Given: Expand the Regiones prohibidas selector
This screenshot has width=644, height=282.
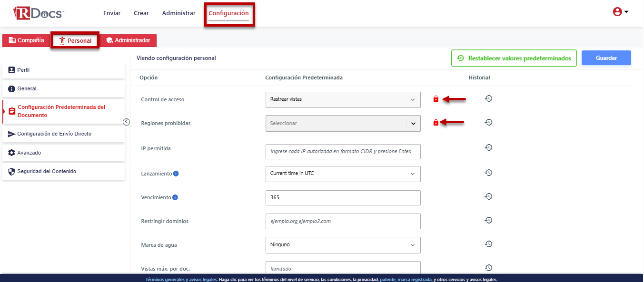Looking at the screenshot, I should 413,123.
